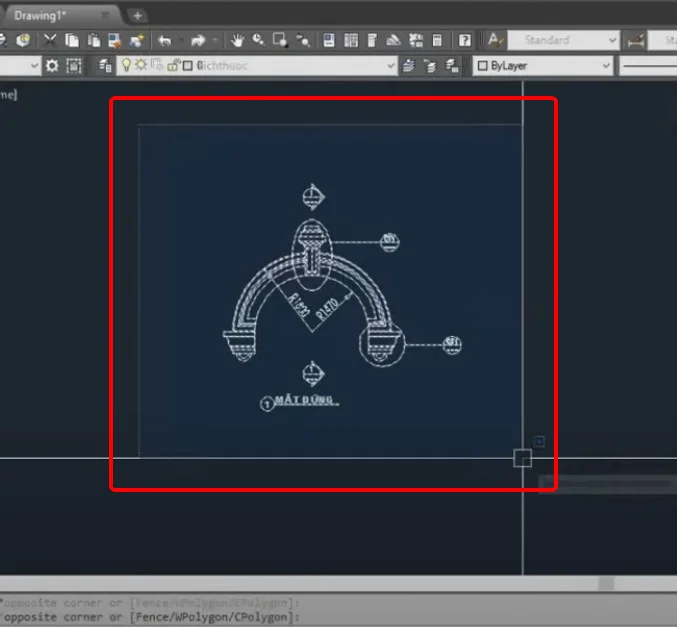Click the Layer Previous icon
This screenshot has width=677, height=627.
coord(430,66)
